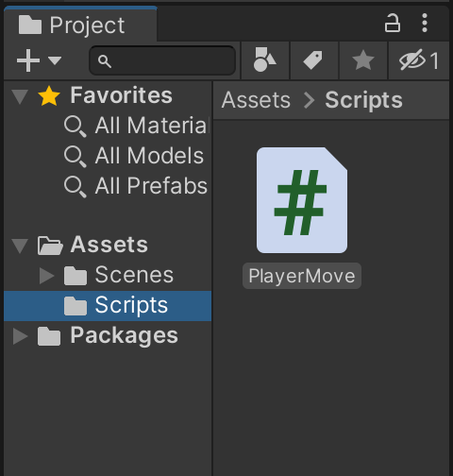The height and width of the screenshot is (476, 453).
Task: Toggle the panel lock icon
Action: coord(393,23)
